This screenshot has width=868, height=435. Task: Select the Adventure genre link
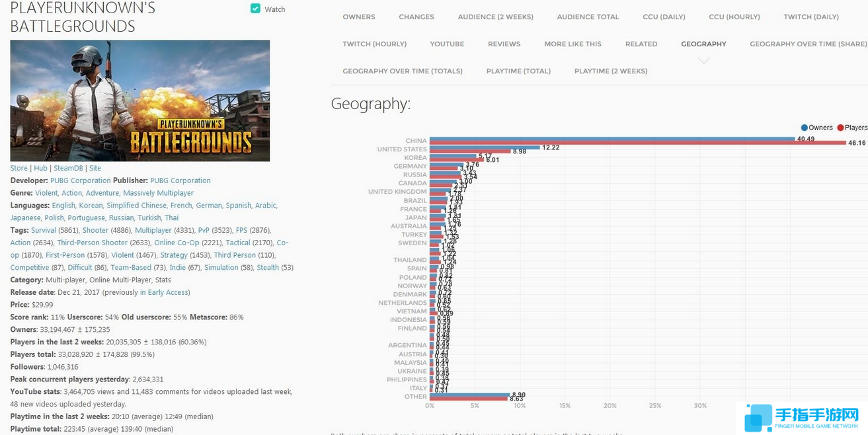[x=102, y=193]
